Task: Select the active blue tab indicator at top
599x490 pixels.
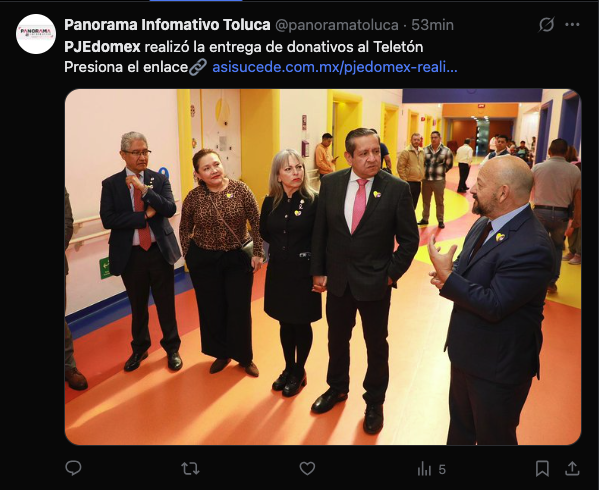Action: [x=196, y=1]
